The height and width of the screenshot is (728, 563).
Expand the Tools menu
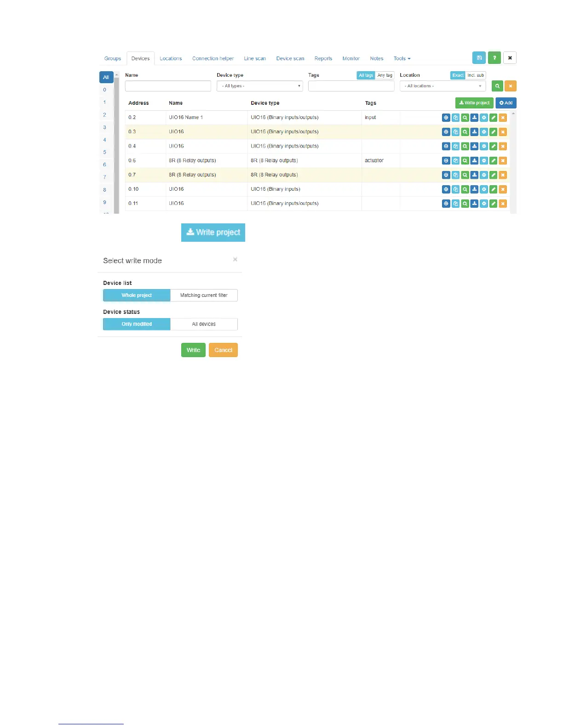tap(402, 58)
